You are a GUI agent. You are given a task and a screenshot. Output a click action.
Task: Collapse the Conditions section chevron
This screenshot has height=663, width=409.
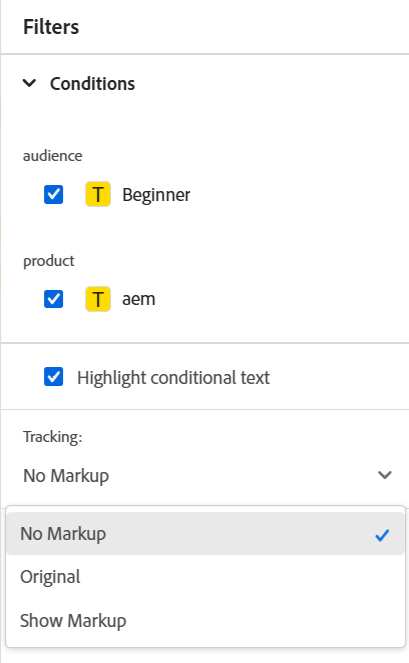[29, 83]
